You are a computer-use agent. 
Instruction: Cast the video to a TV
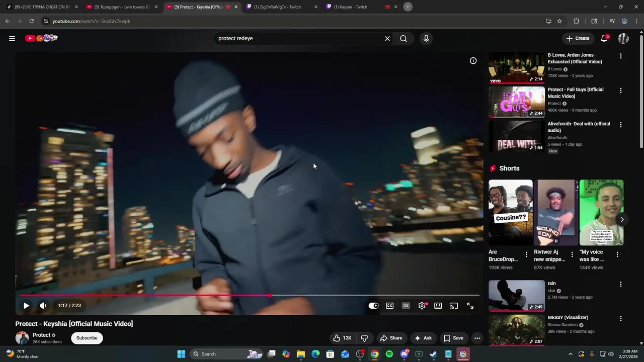[454, 306]
